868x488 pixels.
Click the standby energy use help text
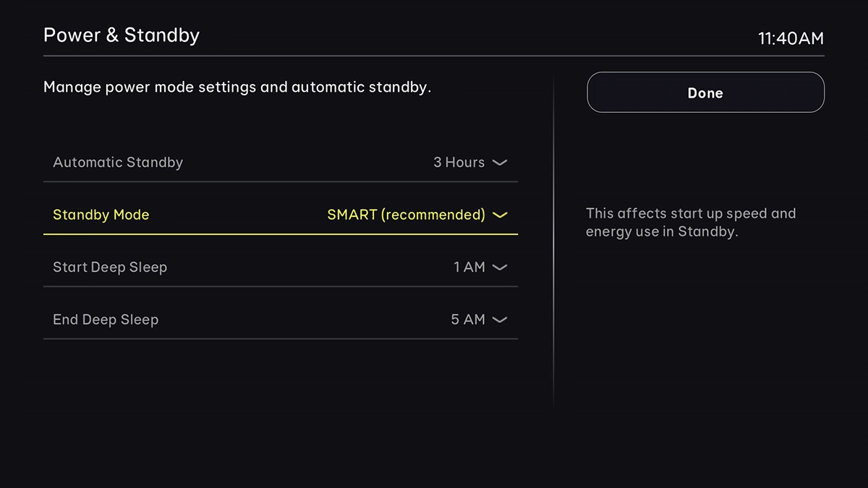pyautogui.click(x=691, y=222)
